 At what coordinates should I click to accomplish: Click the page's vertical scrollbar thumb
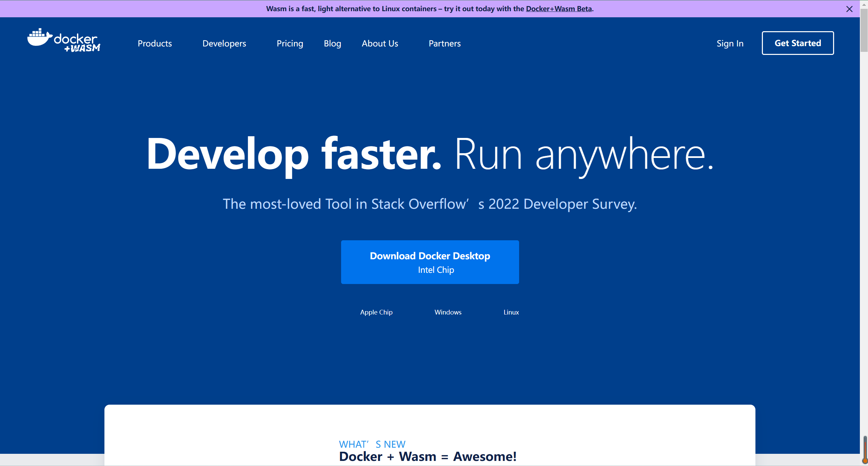click(864, 31)
